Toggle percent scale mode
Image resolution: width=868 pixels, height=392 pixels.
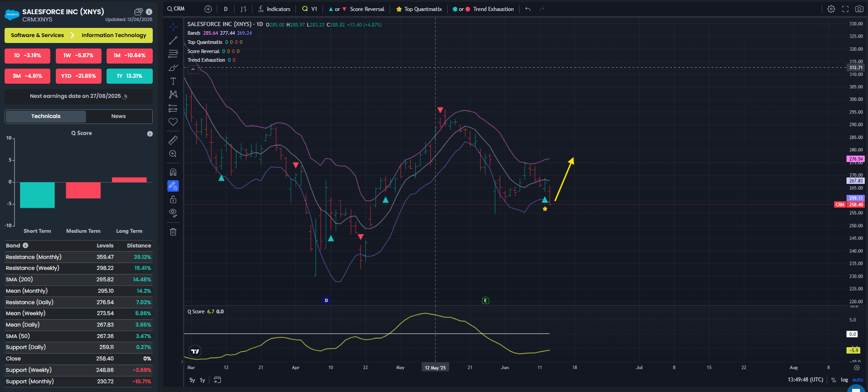coord(834,380)
